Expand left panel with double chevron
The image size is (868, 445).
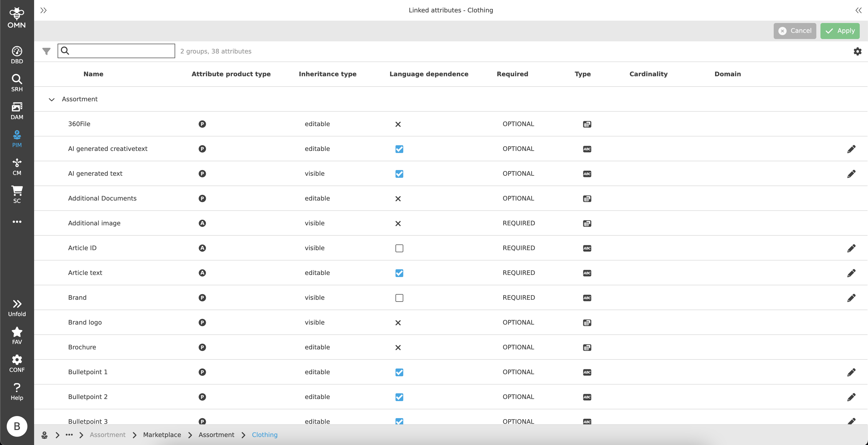click(x=43, y=10)
